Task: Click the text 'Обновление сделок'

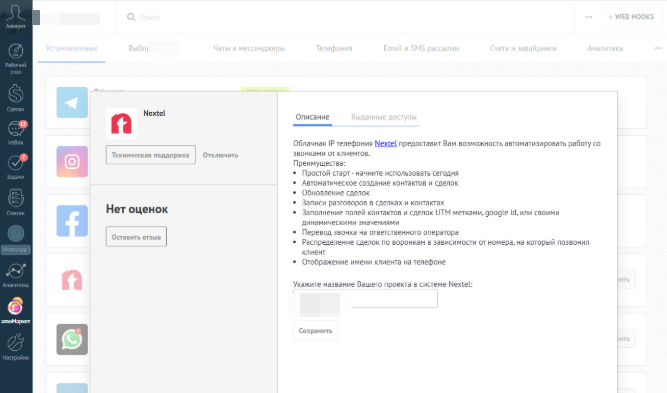Action: coord(336,193)
